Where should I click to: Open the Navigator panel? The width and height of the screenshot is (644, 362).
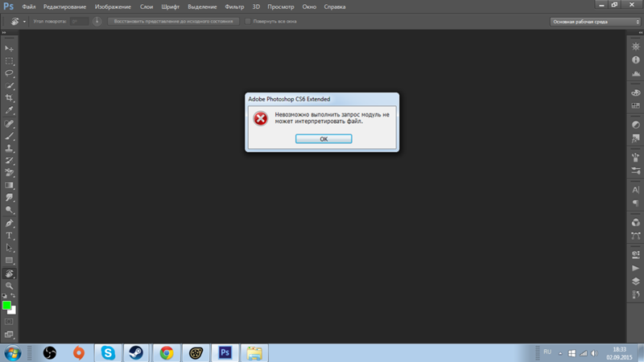coord(636,47)
